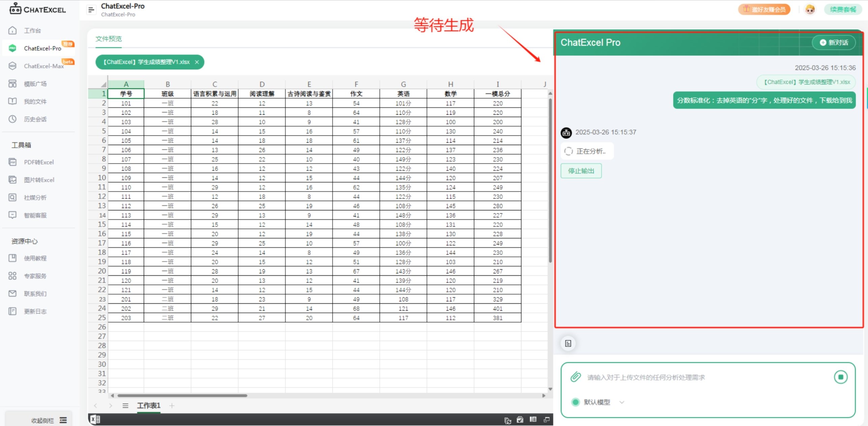
Task: Select the 社媒分析 tool
Action: tap(35, 197)
